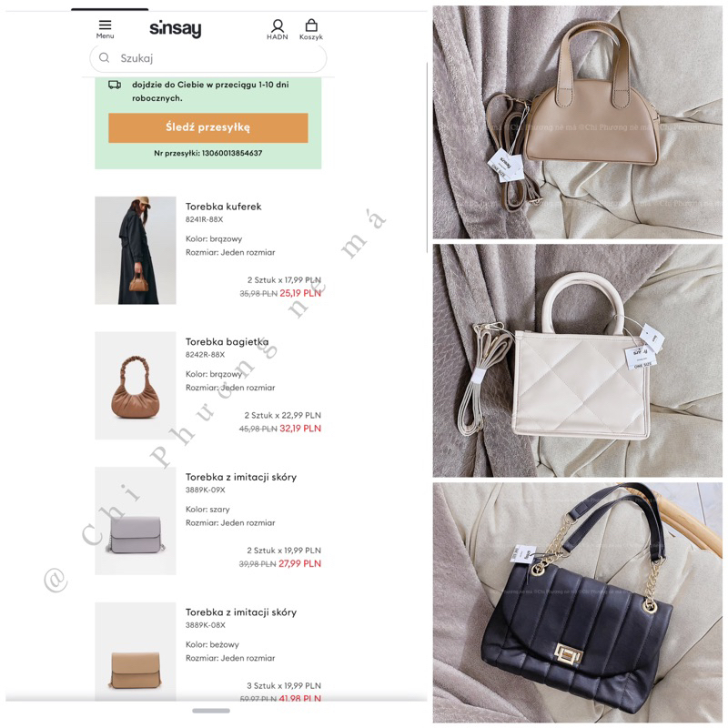Click the delivery truck icon
Viewport: 728px width, 728px height.
[x=115, y=85]
